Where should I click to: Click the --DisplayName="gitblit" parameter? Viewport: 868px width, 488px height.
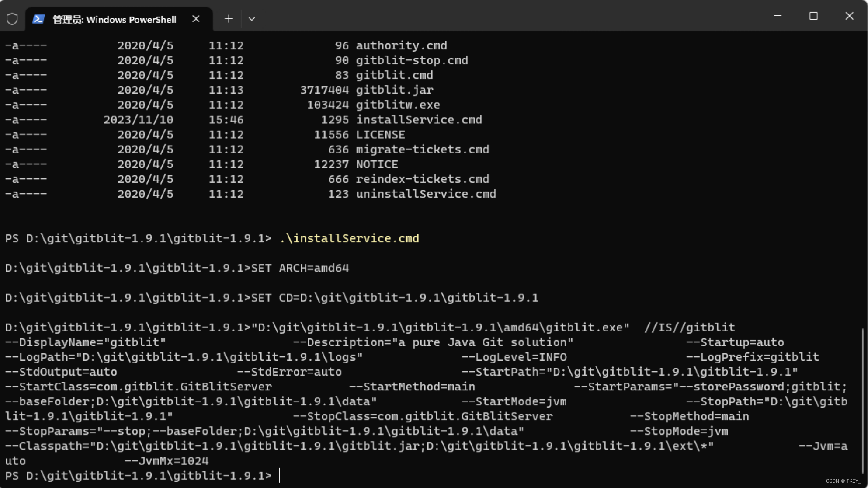click(86, 342)
